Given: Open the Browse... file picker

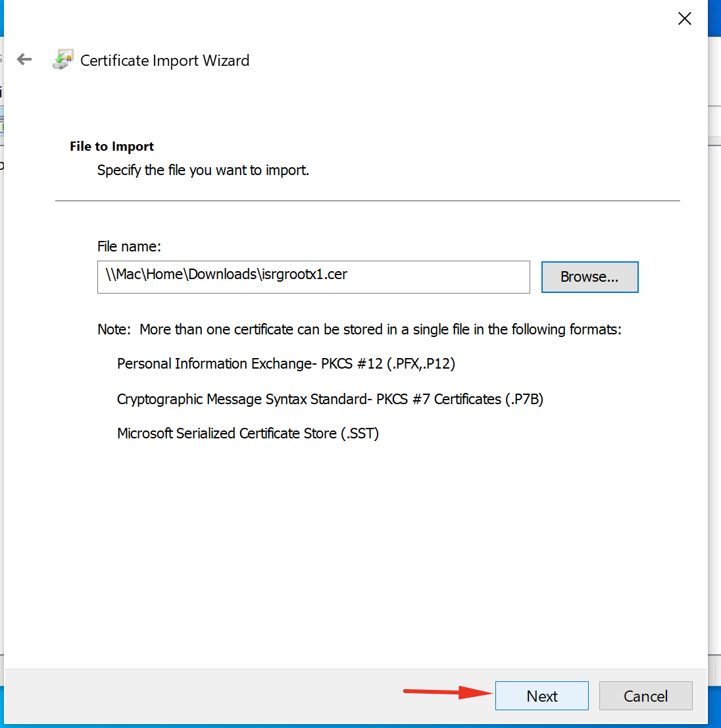Looking at the screenshot, I should click(589, 276).
